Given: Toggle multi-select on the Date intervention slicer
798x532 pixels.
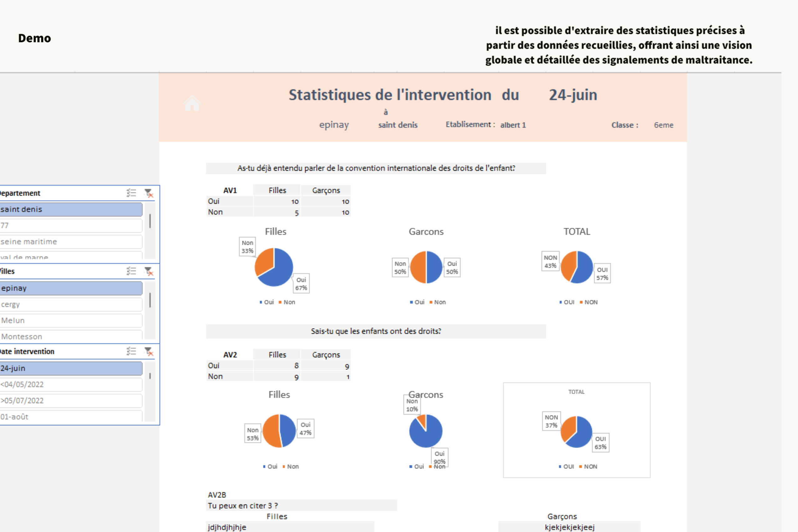Looking at the screenshot, I should point(131,351).
